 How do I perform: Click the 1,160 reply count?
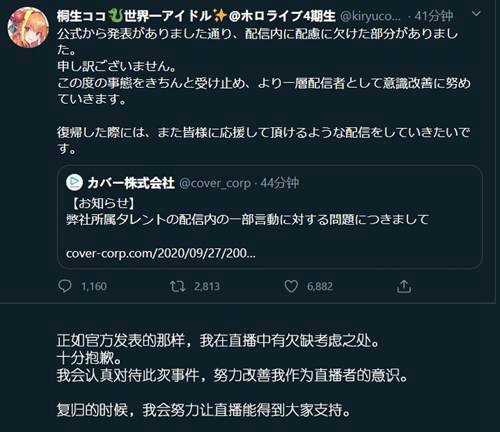pyautogui.click(x=94, y=286)
